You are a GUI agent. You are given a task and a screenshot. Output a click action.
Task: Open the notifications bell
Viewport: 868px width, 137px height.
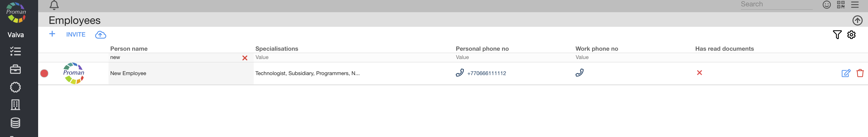[x=54, y=5]
